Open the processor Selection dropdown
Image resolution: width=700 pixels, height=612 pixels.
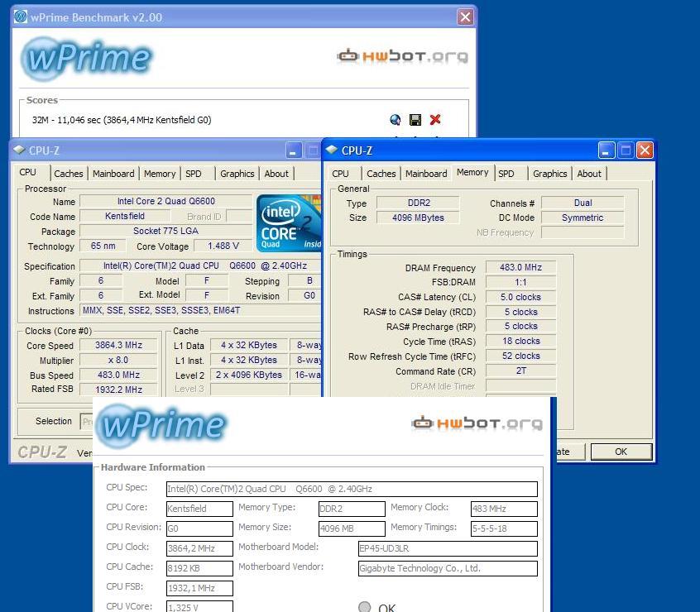pos(86,422)
